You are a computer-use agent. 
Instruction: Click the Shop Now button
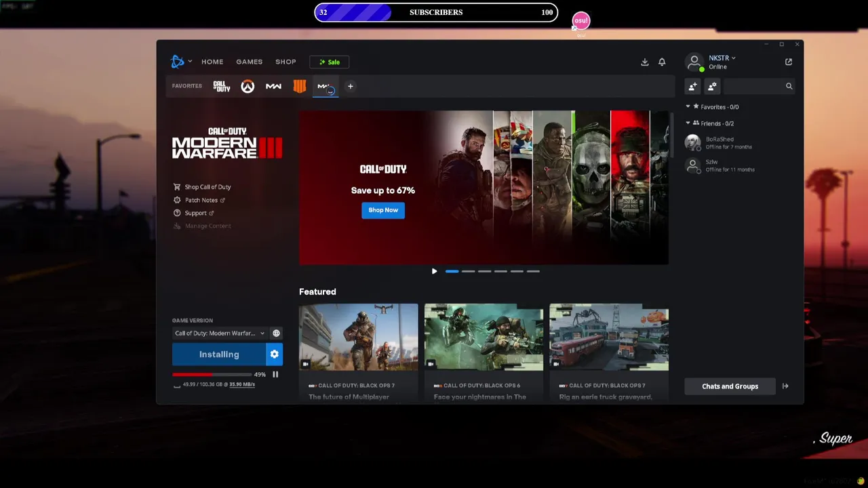click(x=383, y=210)
